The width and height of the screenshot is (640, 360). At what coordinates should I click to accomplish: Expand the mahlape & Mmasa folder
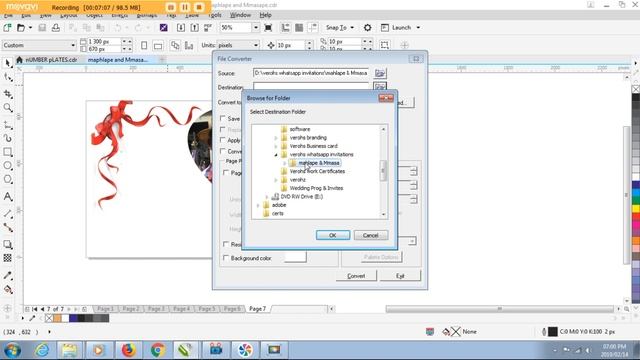284,163
